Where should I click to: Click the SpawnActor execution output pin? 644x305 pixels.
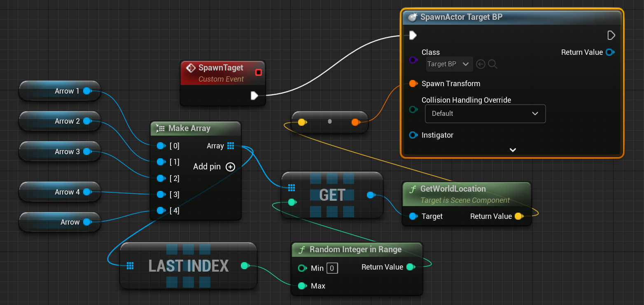[x=611, y=35]
